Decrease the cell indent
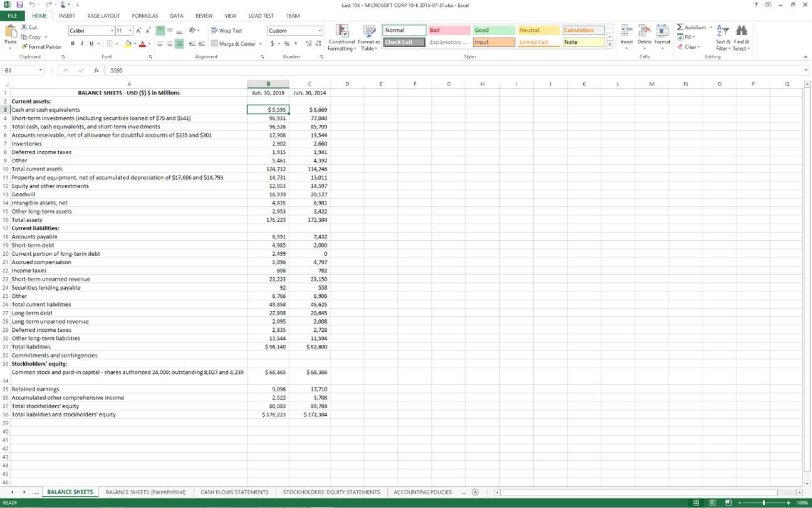 192,44
